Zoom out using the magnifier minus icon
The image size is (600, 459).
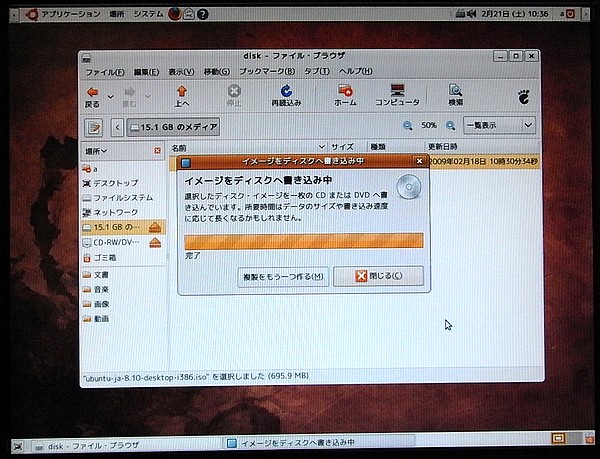pyautogui.click(x=407, y=126)
